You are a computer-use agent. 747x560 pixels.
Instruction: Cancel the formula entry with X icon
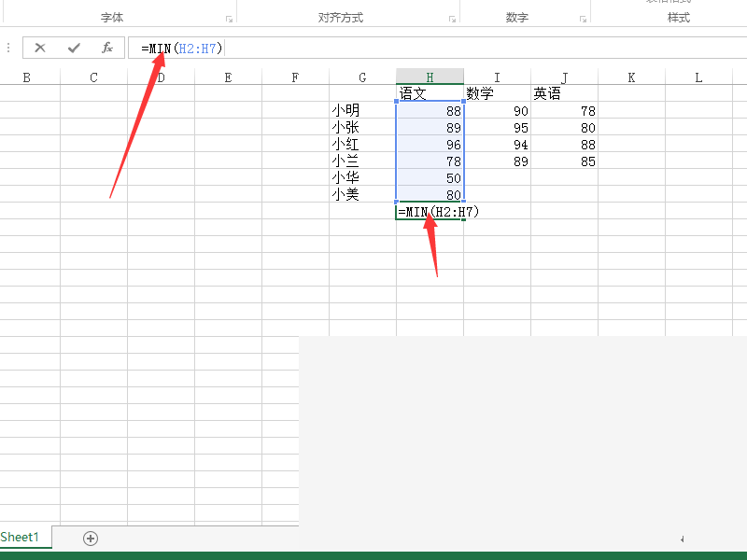(40, 48)
